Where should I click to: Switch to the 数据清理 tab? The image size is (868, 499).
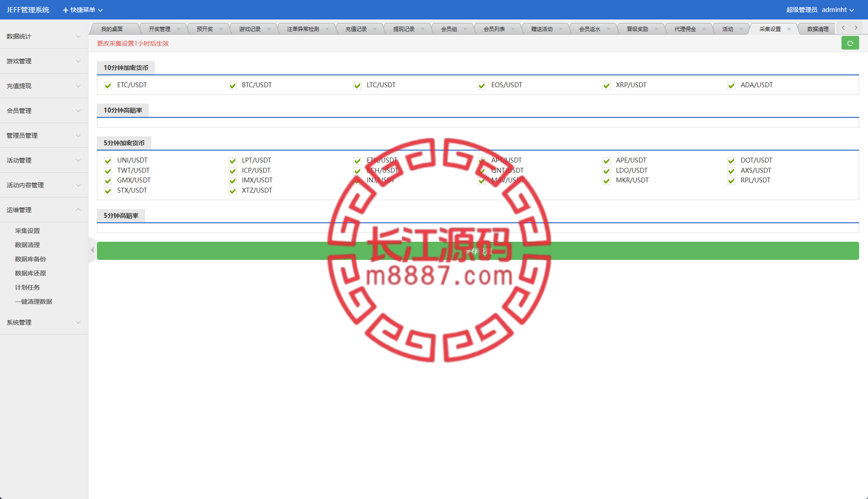tap(818, 29)
